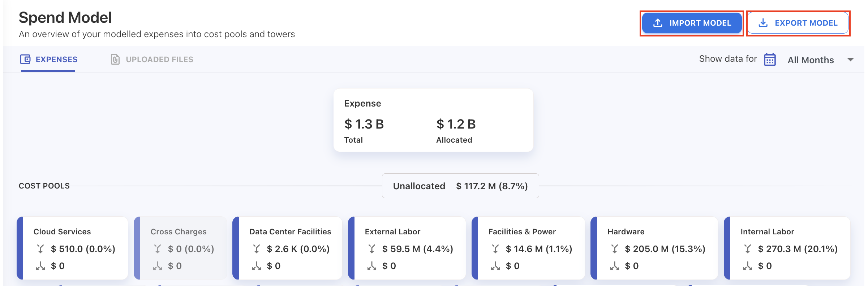Image resolution: width=868 pixels, height=286 pixels.
Task: Click the merge icon in Facilities & Power card
Action: (495, 249)
